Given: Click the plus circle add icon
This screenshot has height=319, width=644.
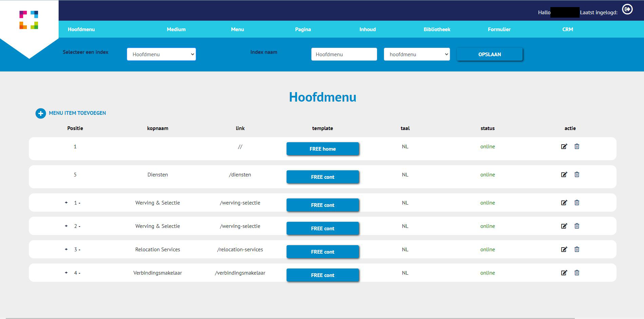Looking at the screenshot, I should click(41, 113).
